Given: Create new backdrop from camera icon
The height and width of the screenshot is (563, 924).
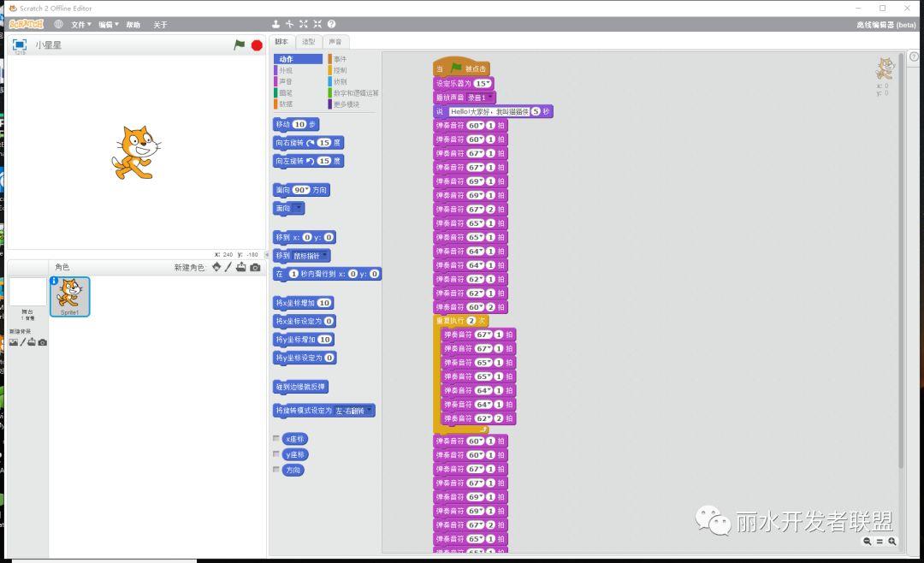Looking at the screenshot, I should pos(43,342).
